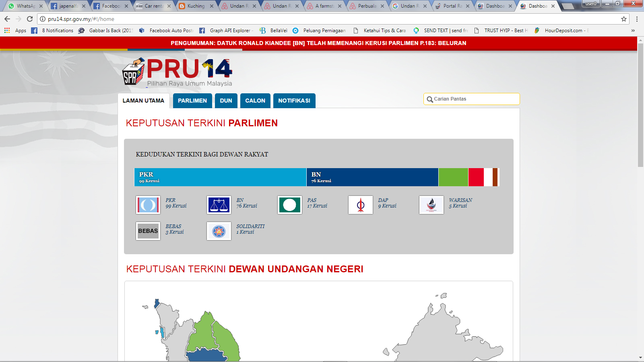Click the WARISAN party logo icon
Viewport: 644px width, 362px height.
pyautogui.click(x=431, y=205)
